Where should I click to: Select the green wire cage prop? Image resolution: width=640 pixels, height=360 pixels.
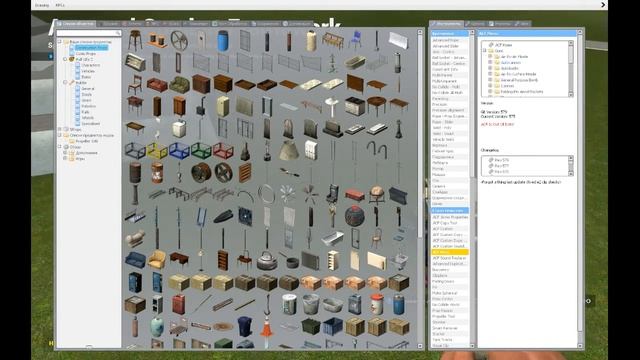click(201, 151)
